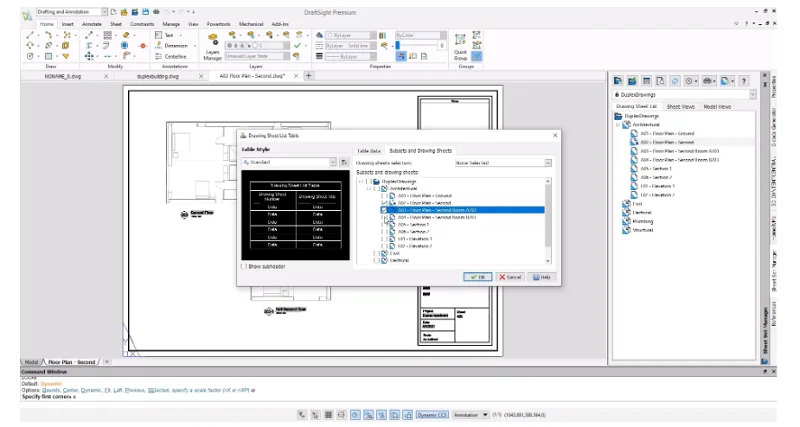Open the Standard table style dropdown

point(331,161)
